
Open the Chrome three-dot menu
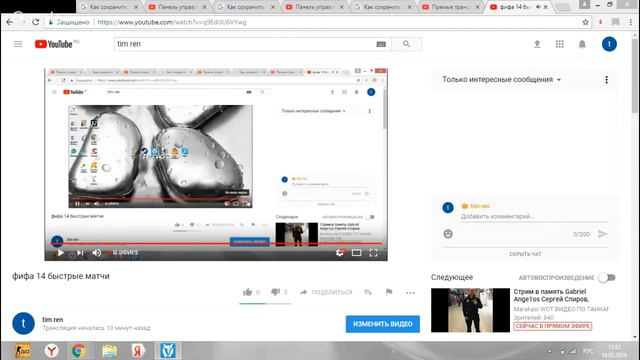630,22
